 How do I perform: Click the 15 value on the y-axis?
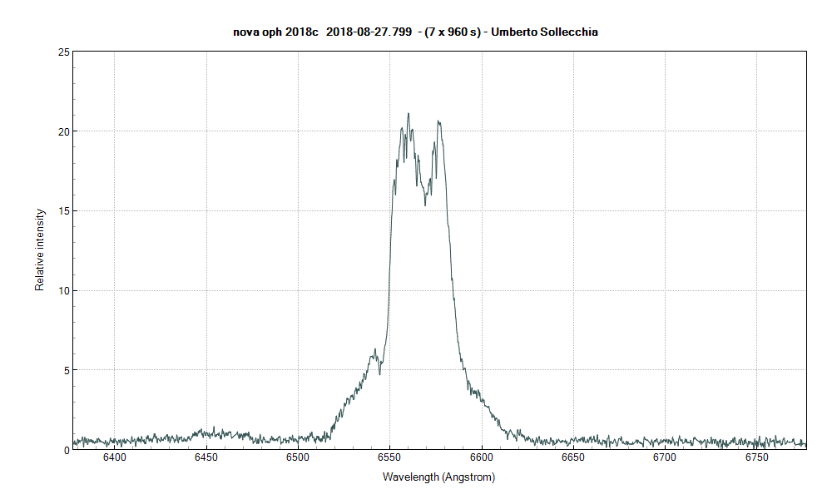[x=62, y=210]
